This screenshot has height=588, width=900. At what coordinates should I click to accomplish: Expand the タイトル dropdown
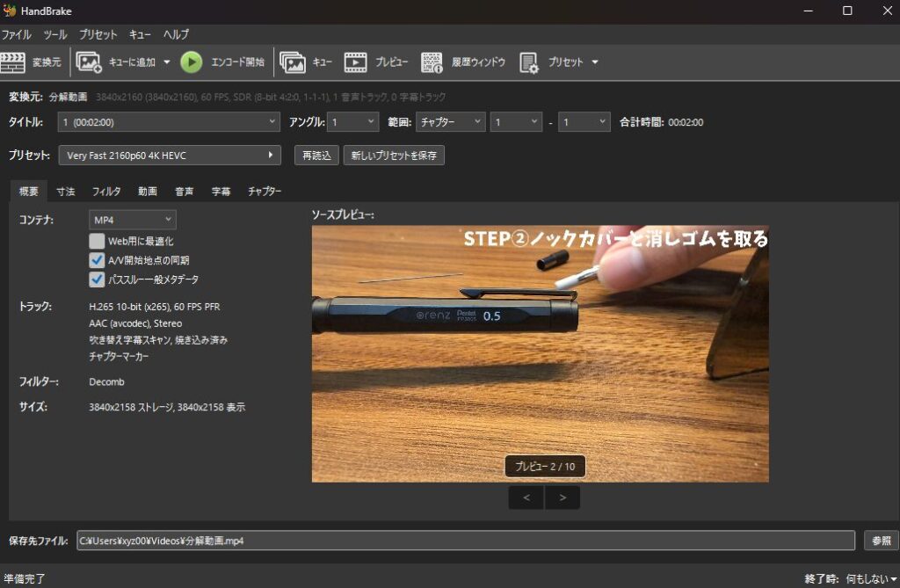(169, 122)
